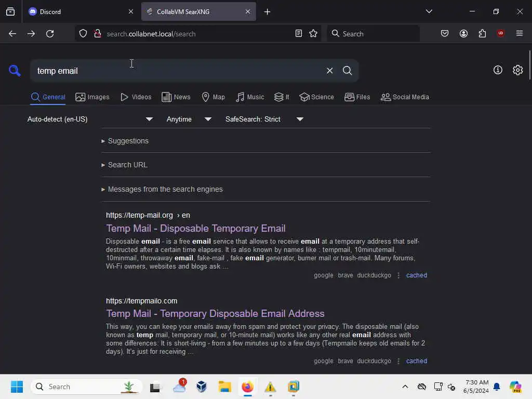Open cached link for temp-mail.org result
The image size is (532, 399).
point(416,275)
